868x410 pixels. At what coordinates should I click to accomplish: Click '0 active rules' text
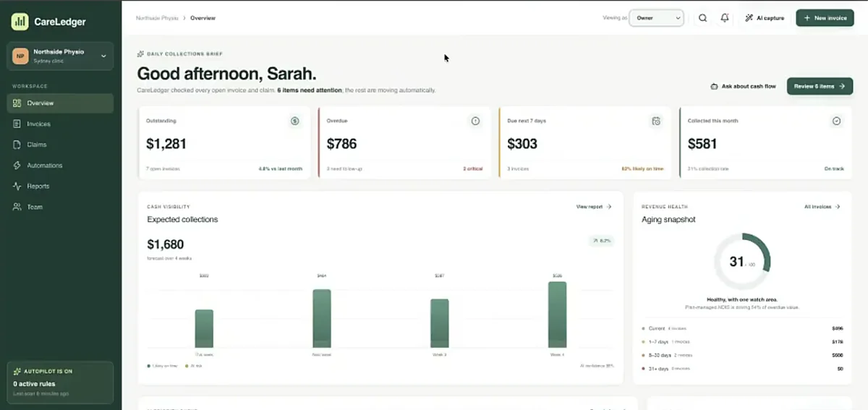click(x=35, y=383)
